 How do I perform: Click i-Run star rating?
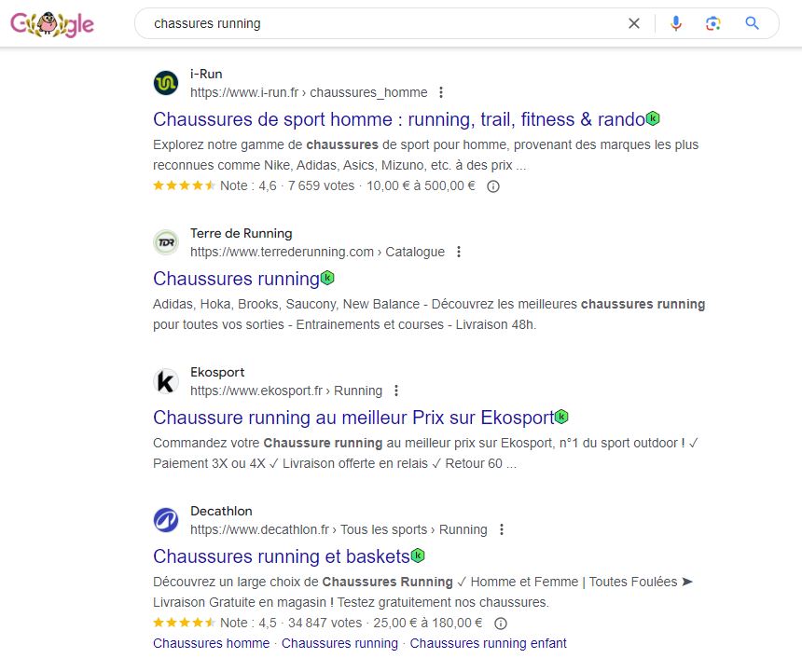coord(184,185)
